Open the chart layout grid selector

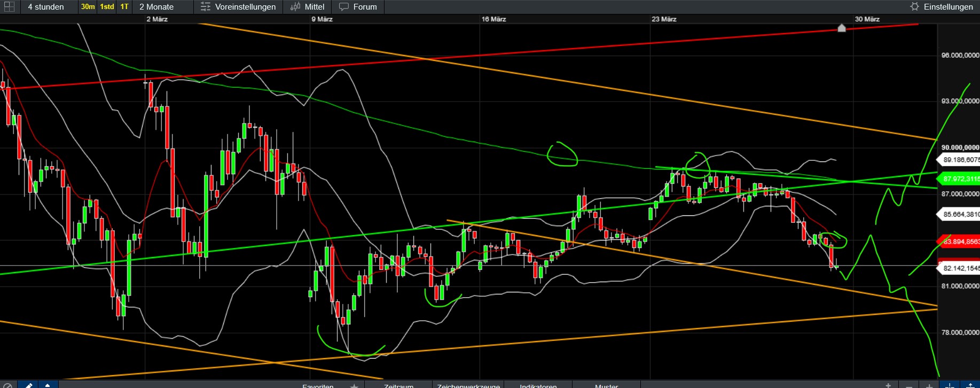[x=9, y=7]
